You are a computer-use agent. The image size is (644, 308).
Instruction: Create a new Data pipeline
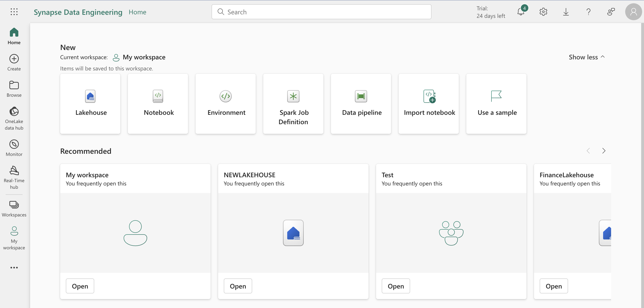[361, 104]
